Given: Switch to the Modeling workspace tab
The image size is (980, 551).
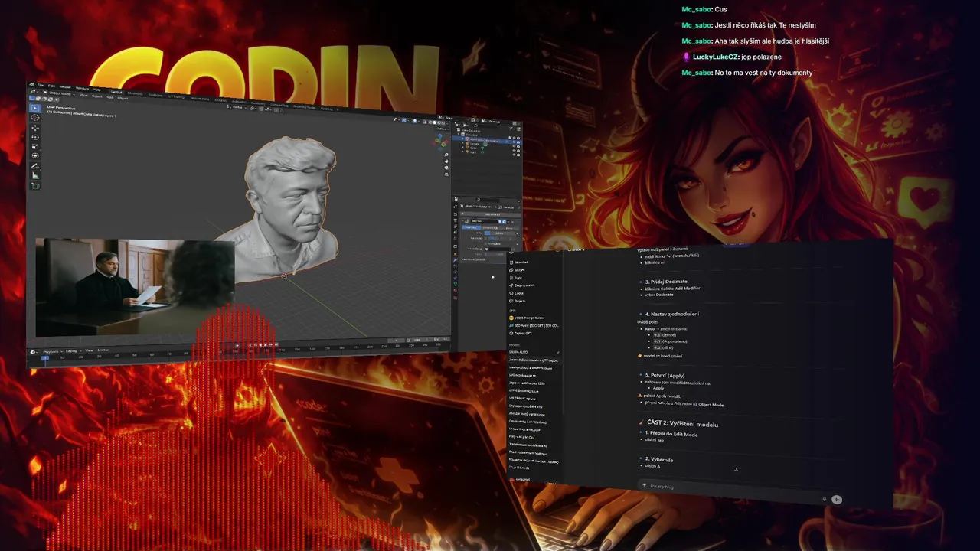Looking at the screenshot, I should point(135,93).
